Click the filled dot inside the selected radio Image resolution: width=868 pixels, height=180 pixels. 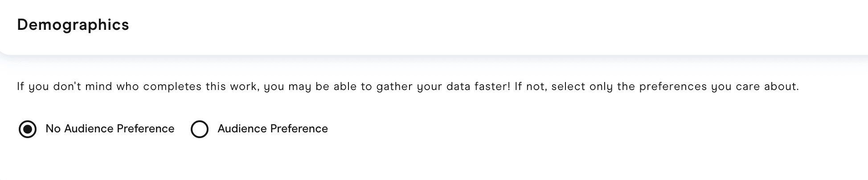pos(28,129)
